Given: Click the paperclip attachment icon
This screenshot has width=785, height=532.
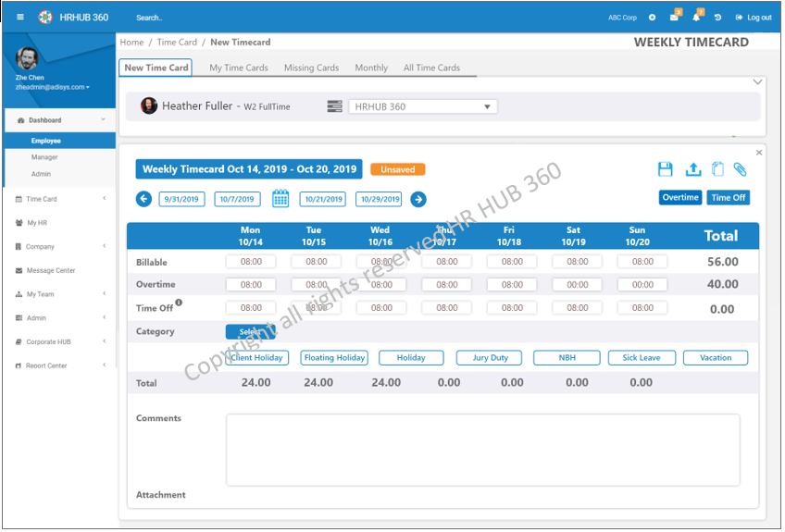Looking at the screenshot, I should [740, 169].
